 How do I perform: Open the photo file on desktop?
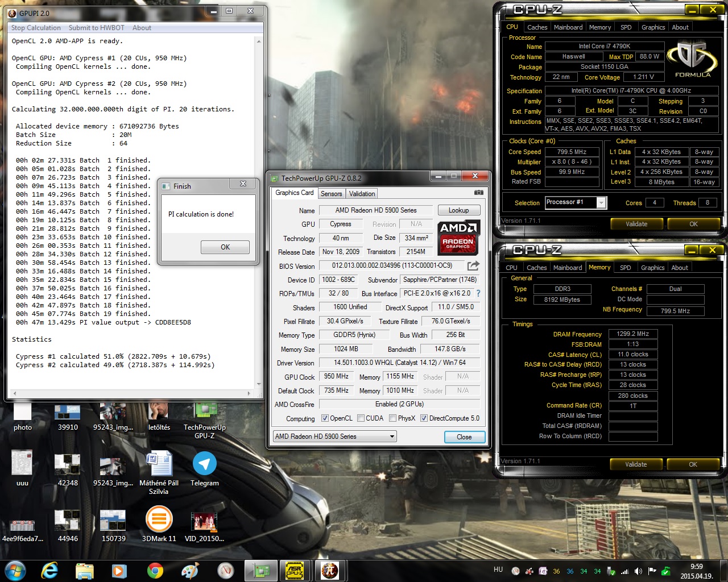tap(23, 417)
